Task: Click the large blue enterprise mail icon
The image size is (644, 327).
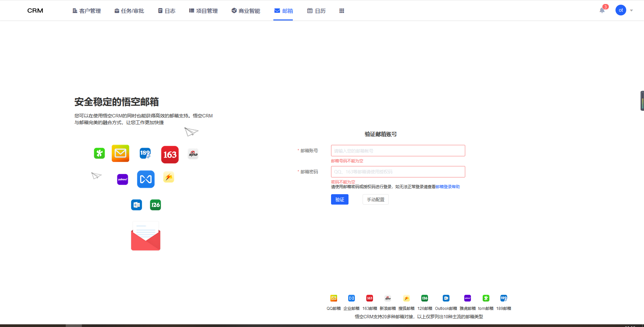Action: point(146,179)
